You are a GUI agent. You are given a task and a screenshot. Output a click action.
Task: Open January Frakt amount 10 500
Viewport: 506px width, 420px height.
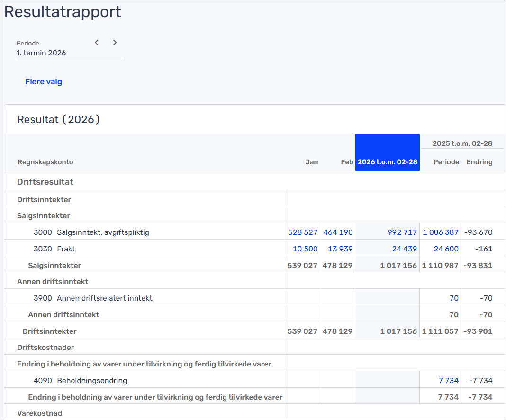tap(305, 249)
